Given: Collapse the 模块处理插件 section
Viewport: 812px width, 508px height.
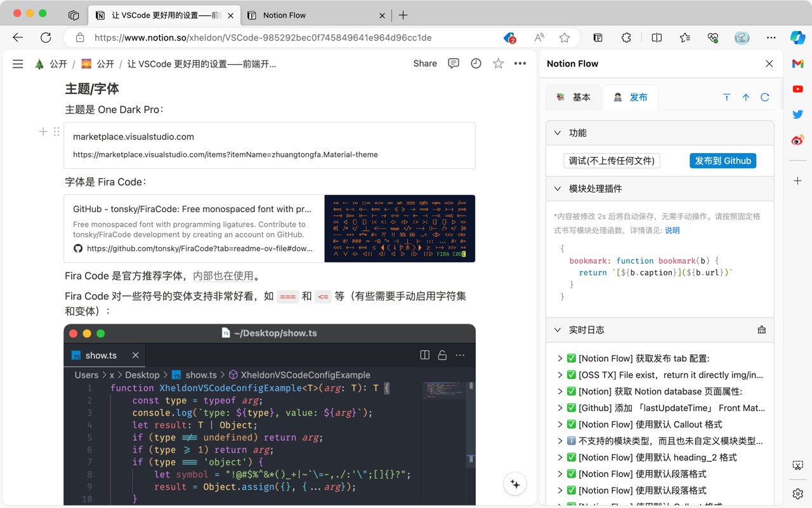Looking at the screenshot, I should click(x=558, y=189).
